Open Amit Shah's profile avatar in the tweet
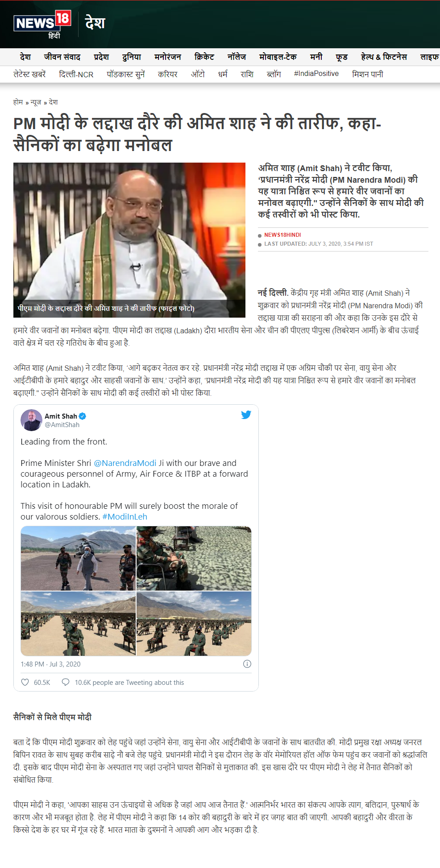440x868 pixels. point(31,420)
